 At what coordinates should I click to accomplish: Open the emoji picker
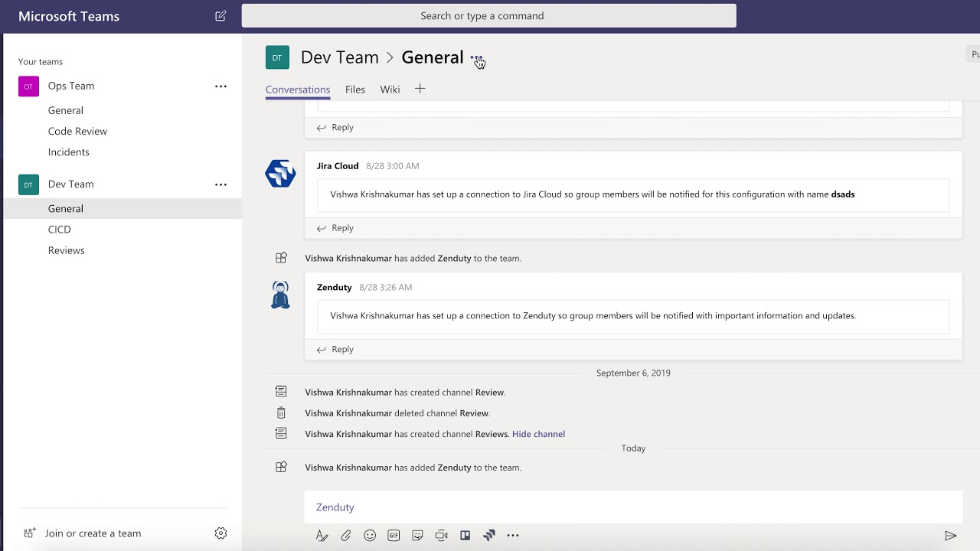[370, 536]
